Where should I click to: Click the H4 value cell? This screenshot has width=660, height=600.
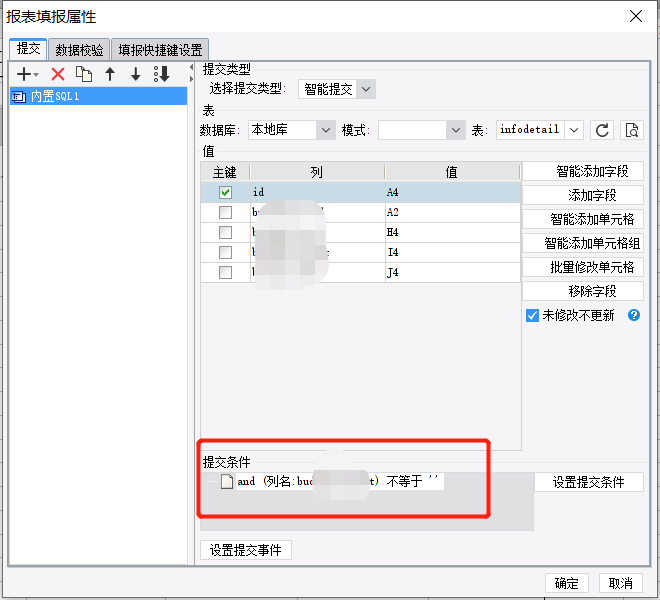pos(453,232)
